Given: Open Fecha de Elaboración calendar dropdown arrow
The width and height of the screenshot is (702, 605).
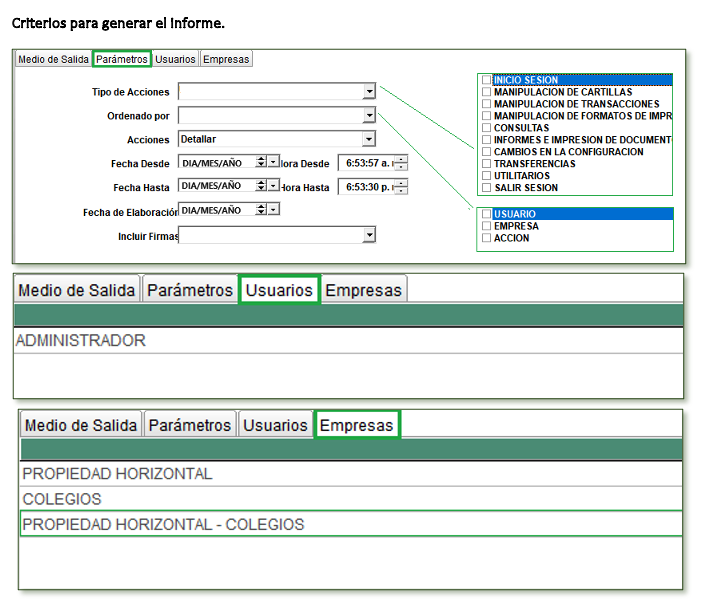Looking at the screenshot, I should [x=273, y=210].
